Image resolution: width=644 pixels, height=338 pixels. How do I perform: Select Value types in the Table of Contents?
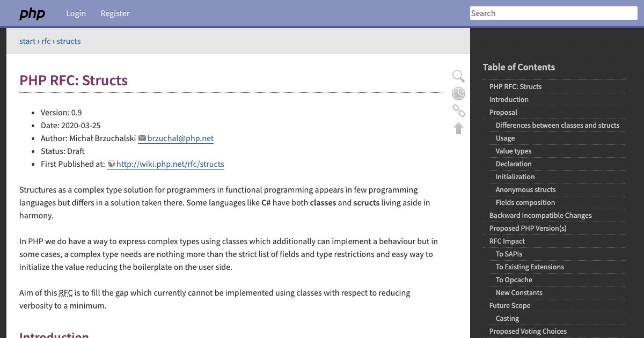513,151
